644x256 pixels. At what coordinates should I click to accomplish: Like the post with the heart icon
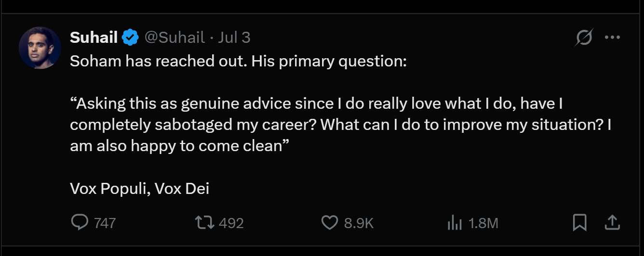[329, 222]
